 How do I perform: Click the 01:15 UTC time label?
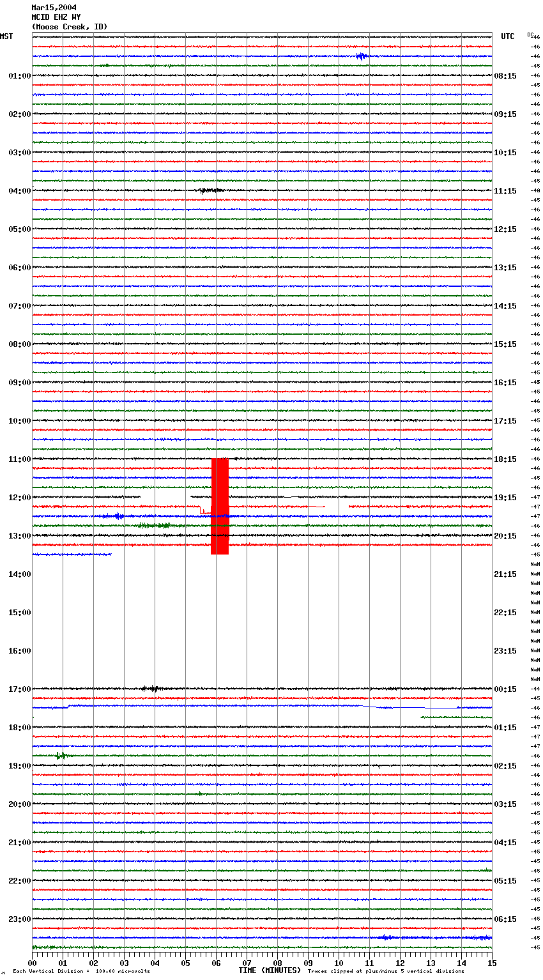tap(505, 728)
